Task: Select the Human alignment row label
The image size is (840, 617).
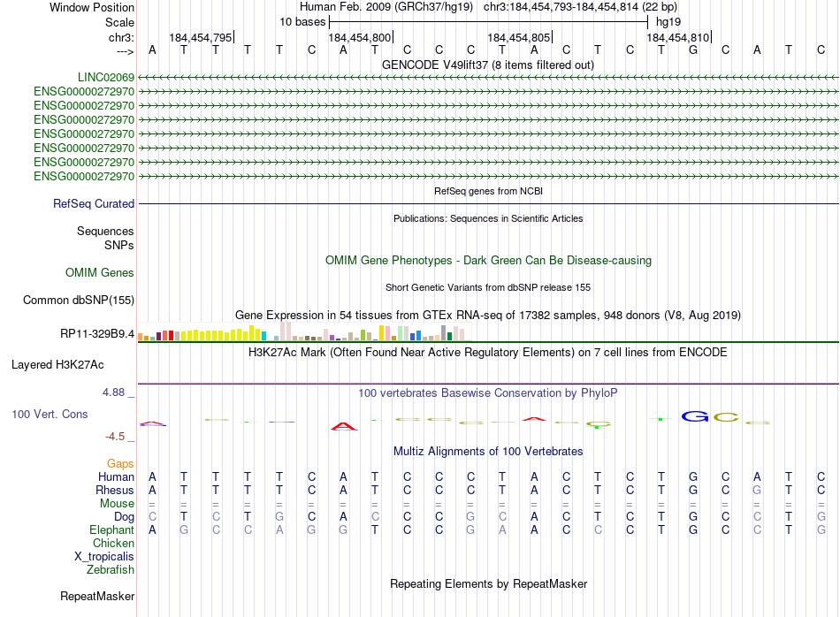Action: pos(116,476)
